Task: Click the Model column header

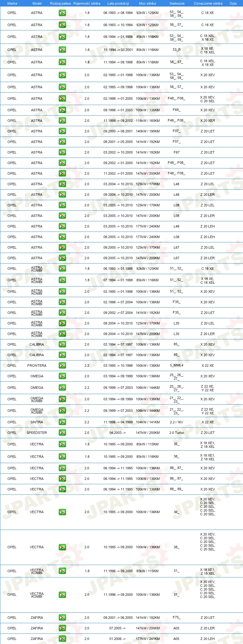Action: (37, 3)
